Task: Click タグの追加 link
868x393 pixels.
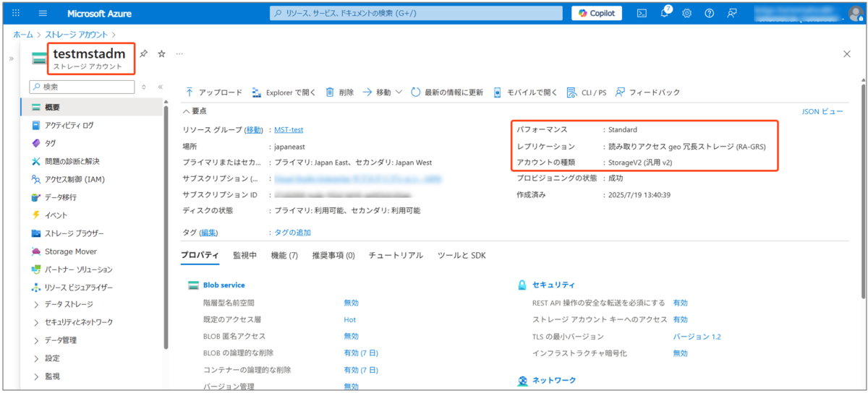Action: pos(292,233)
